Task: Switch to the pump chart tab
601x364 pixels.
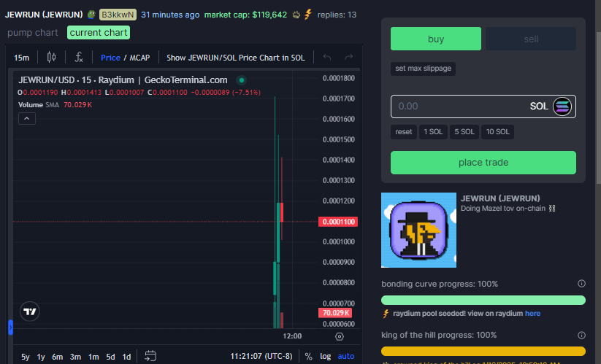Action: pos(33,33)
